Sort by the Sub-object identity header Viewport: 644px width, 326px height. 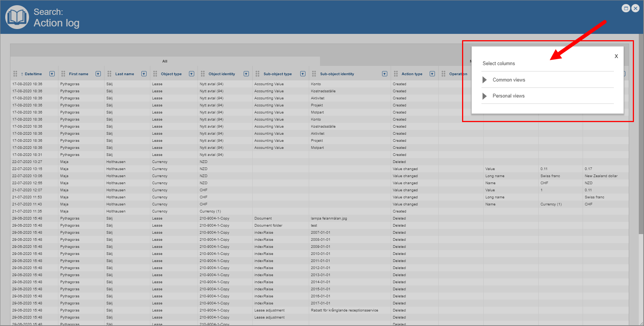click(337, 74)
